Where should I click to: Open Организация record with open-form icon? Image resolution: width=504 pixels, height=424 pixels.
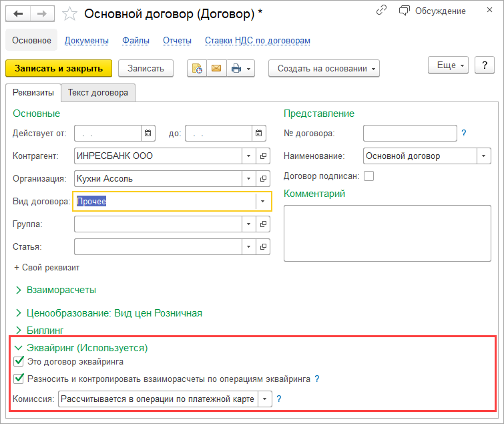point(263,179)
